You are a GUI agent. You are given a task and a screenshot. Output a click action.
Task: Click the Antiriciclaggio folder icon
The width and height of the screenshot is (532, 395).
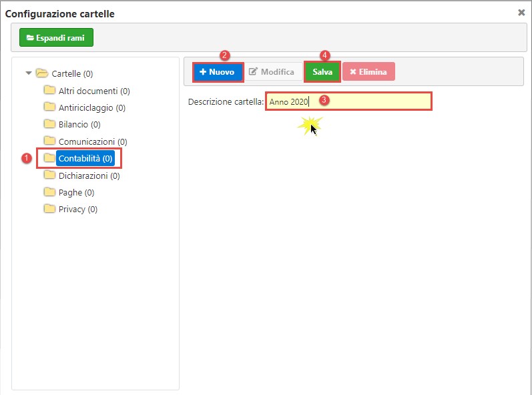[49, 107]
